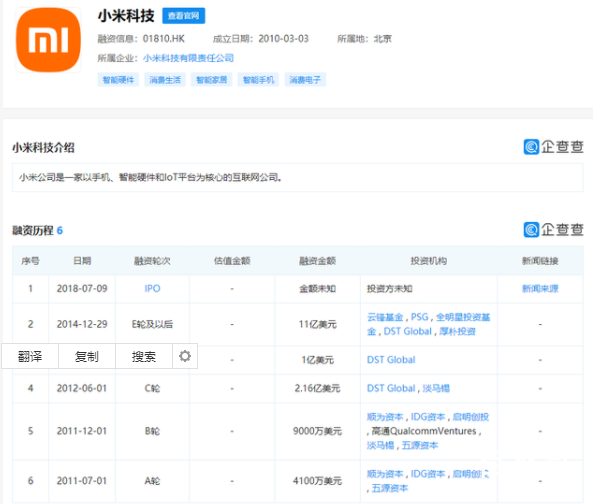Click the stock code 01810.HK
The image size is (596, 504).
click(164, 39)
